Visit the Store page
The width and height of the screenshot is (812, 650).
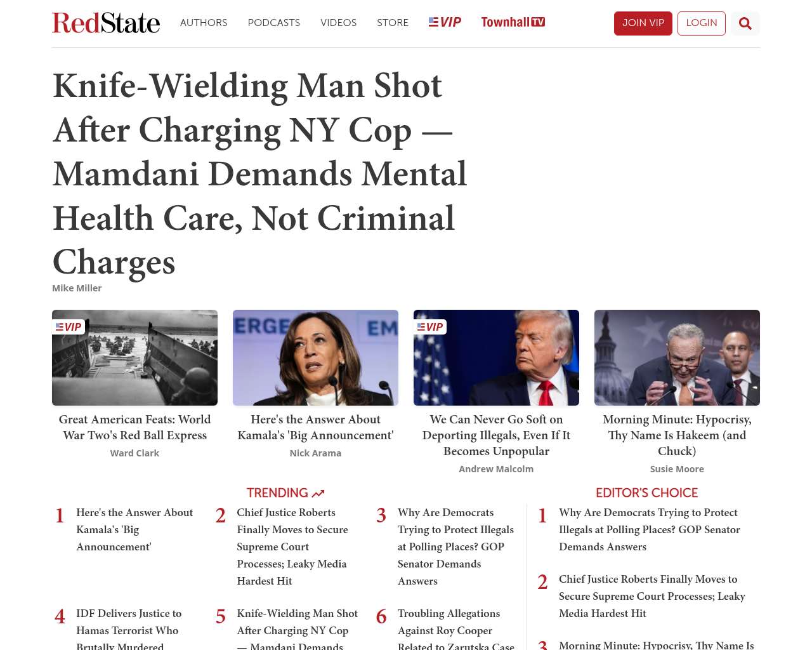point(393,23)
